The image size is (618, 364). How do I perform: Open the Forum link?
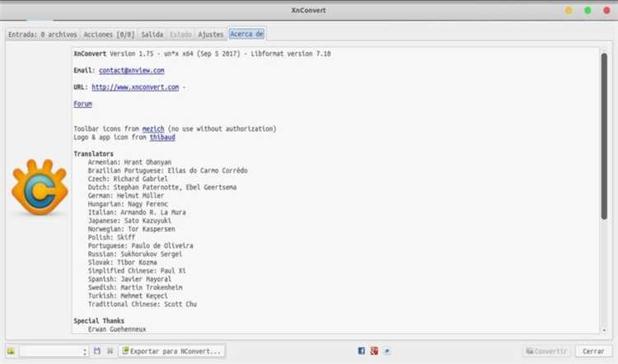tap(82, 104)
